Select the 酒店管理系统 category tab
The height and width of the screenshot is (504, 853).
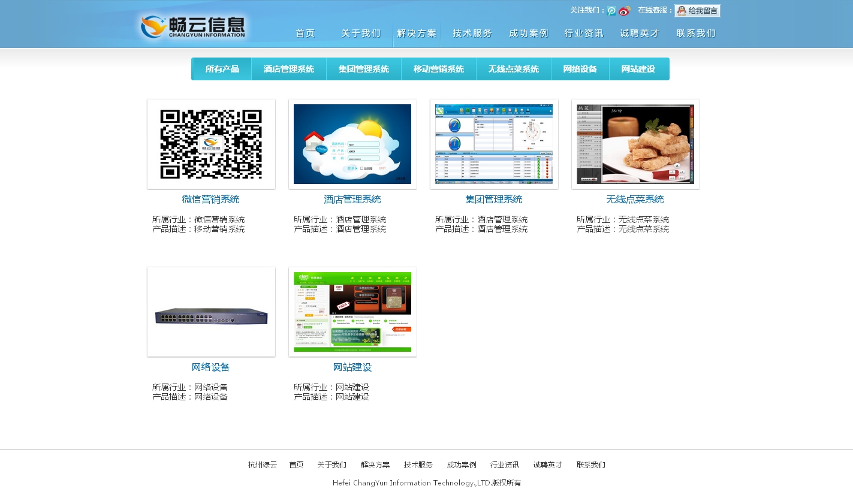[x=289, y=69]
